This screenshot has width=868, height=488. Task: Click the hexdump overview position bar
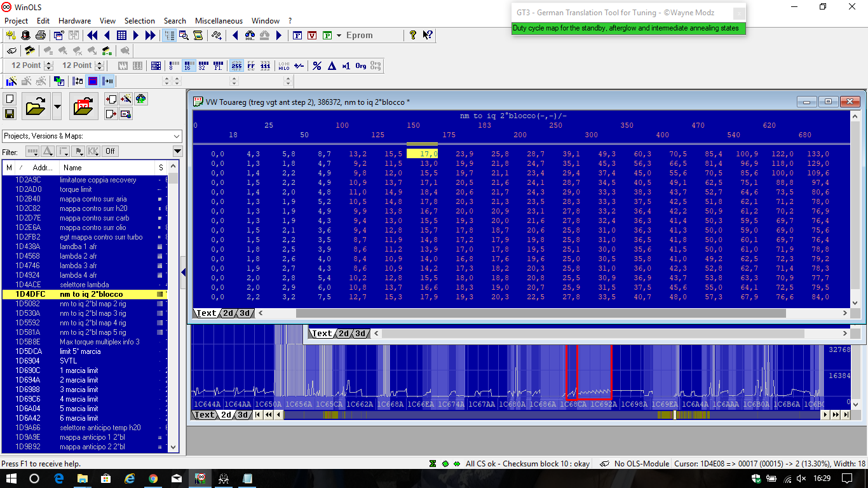point(553,415)
